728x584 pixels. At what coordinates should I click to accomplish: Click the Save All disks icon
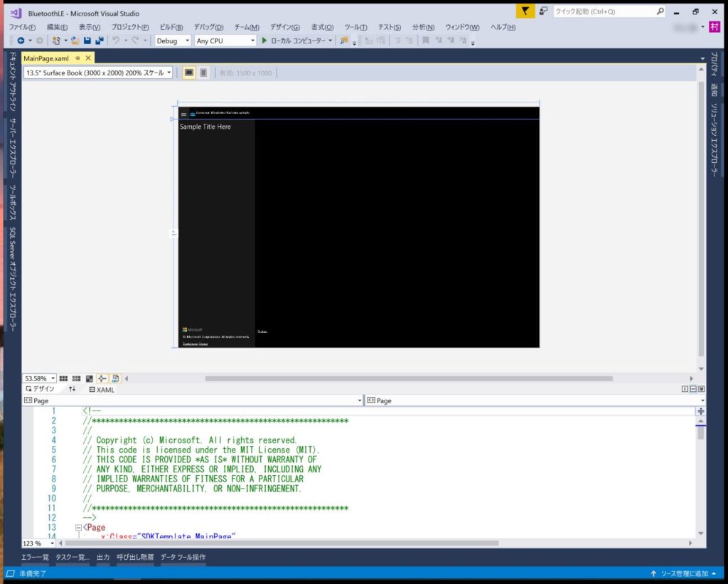(100, 41)
